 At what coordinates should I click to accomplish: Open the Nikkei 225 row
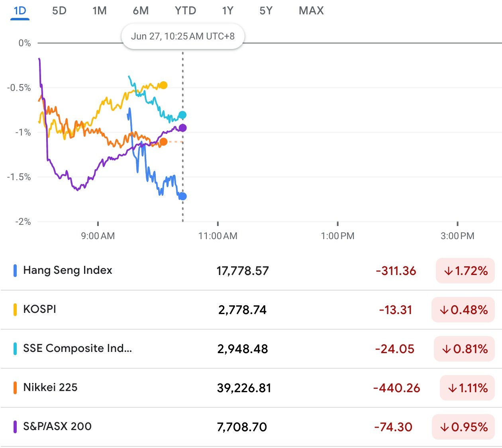coord(50,387)
